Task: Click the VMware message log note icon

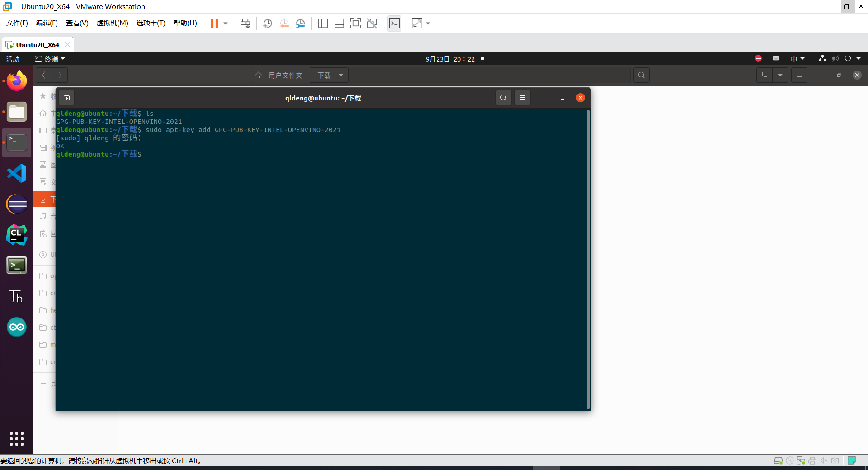Action: tap(852, 461)
